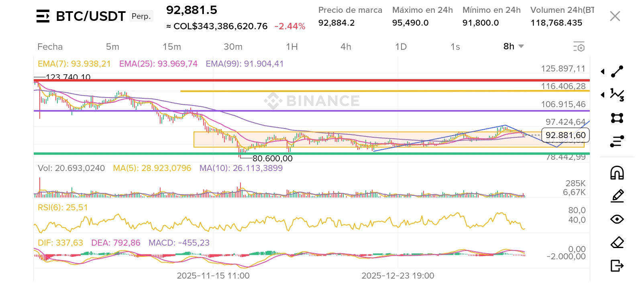Select the eraser to delete drawings
Viewport: 644px width, 289px height.
(x=617, y=242)
